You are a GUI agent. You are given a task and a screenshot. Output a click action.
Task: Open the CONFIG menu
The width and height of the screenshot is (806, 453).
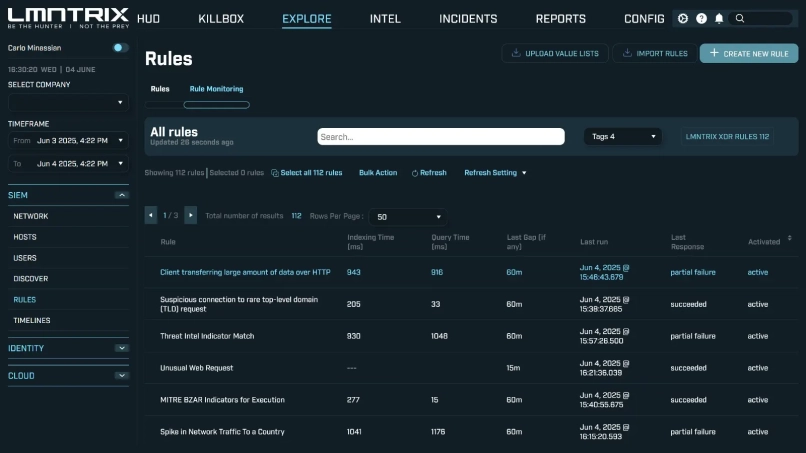644,19
